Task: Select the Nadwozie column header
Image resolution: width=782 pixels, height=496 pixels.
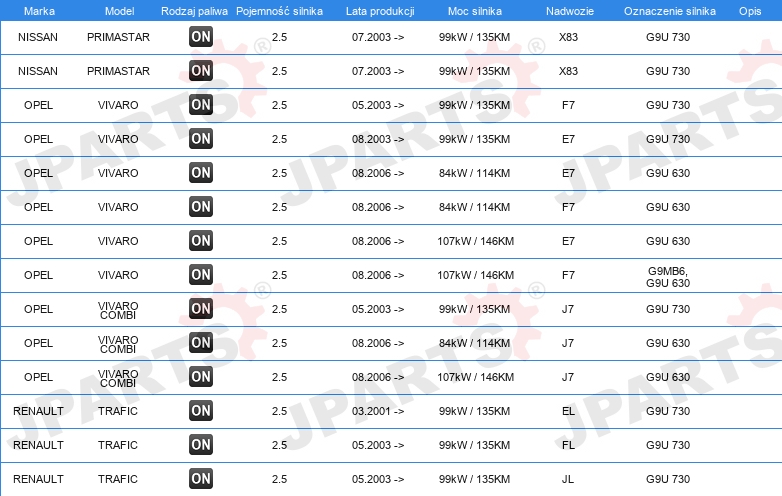Action: click(x=570, y=11)
